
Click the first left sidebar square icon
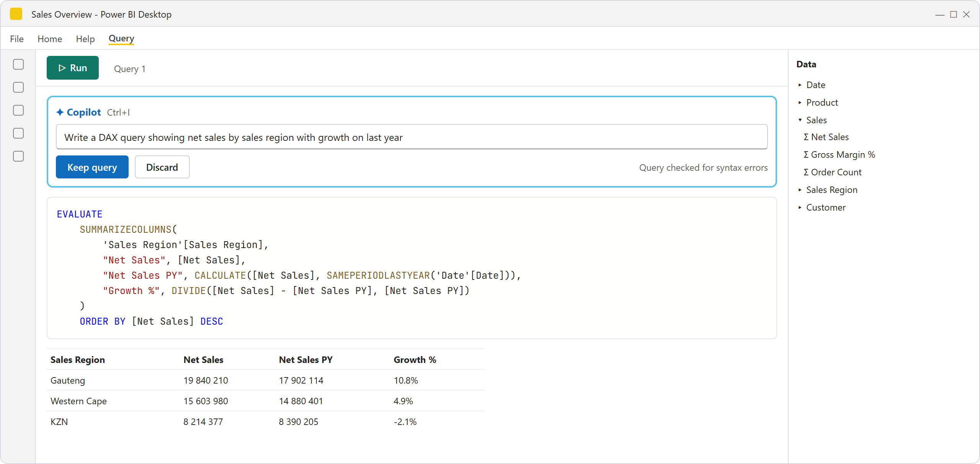click(18, 64)
